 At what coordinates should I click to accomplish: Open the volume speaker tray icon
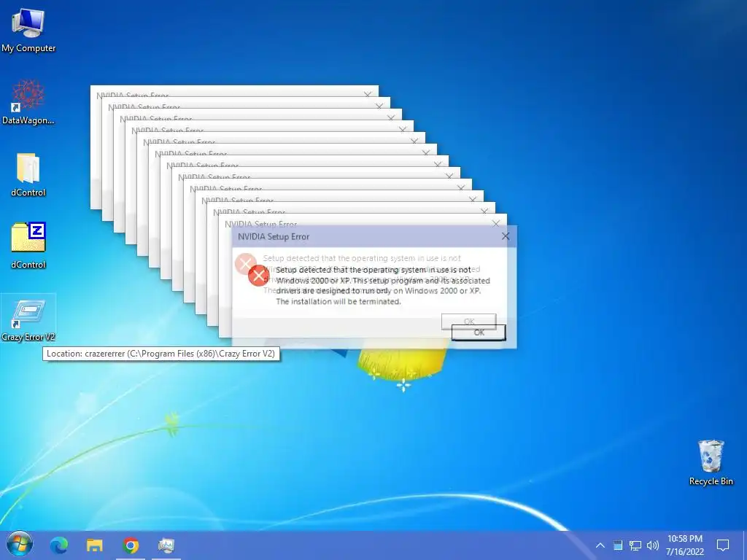click(653, 545)
